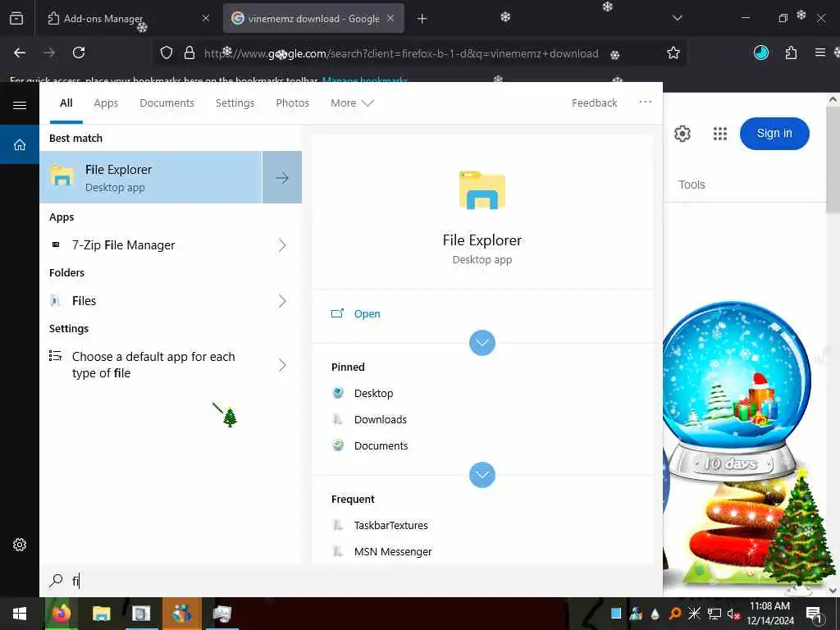Switch to the Photos search tab
This screenshot has height=630, width=840.
293,103
